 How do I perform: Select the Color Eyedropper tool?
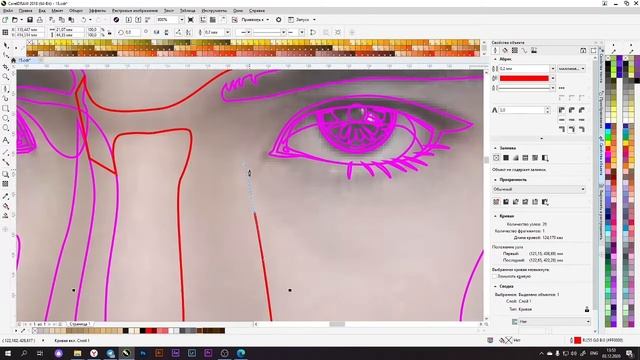[x=6, y=196]
